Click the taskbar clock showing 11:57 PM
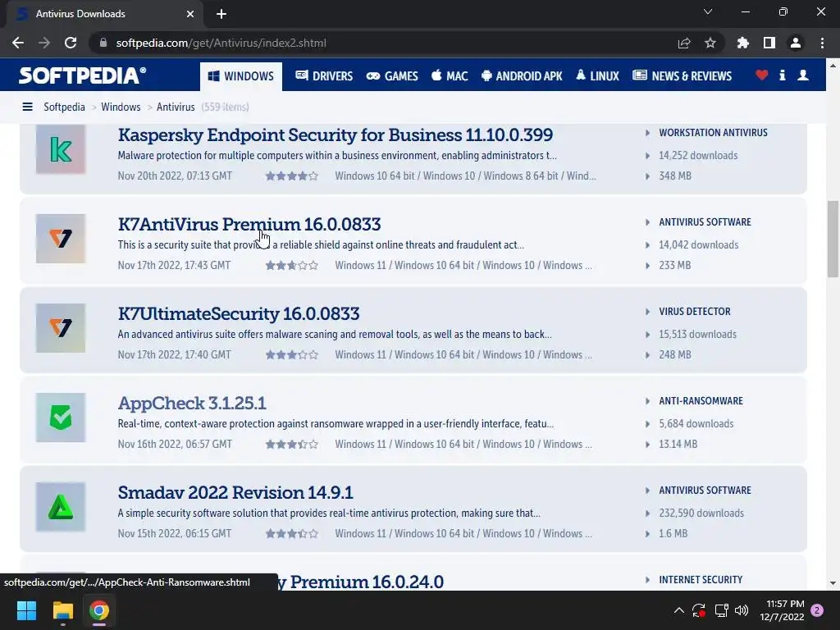The image size is (840, 630). [x=783, y=610]
